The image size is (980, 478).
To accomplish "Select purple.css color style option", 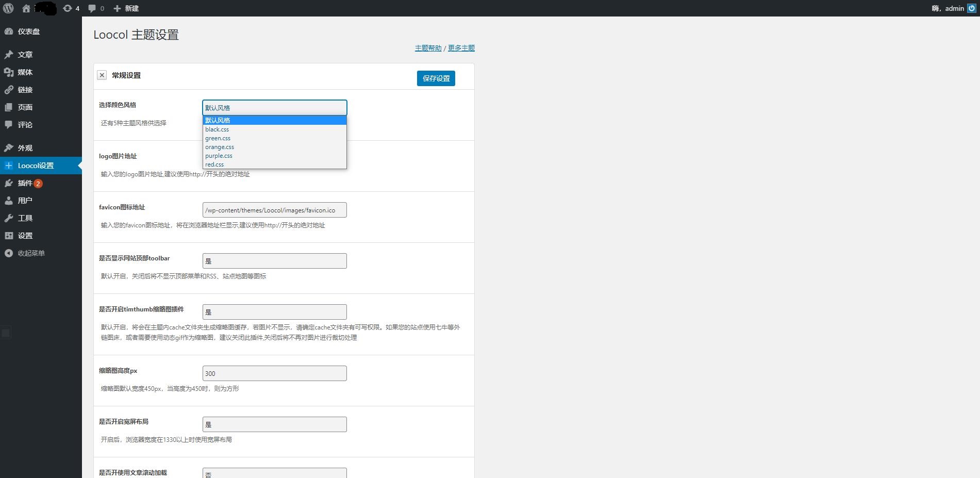I will [274, 156].
